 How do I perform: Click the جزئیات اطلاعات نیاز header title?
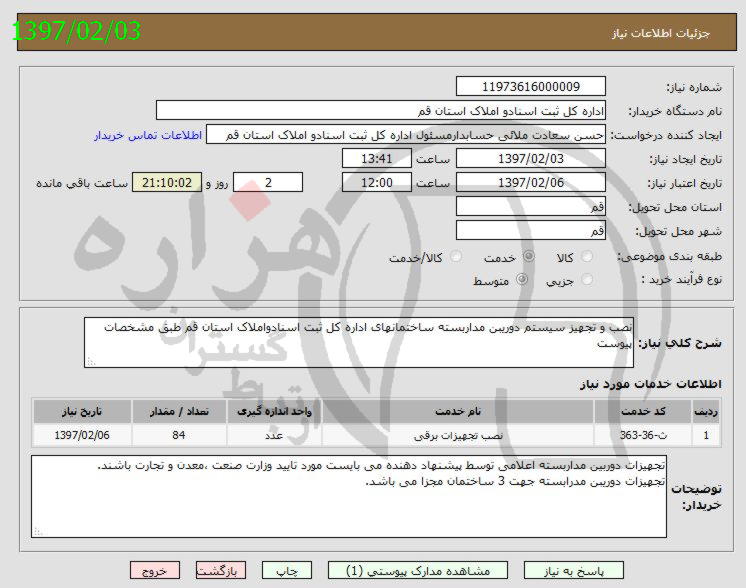pos(661,33)
